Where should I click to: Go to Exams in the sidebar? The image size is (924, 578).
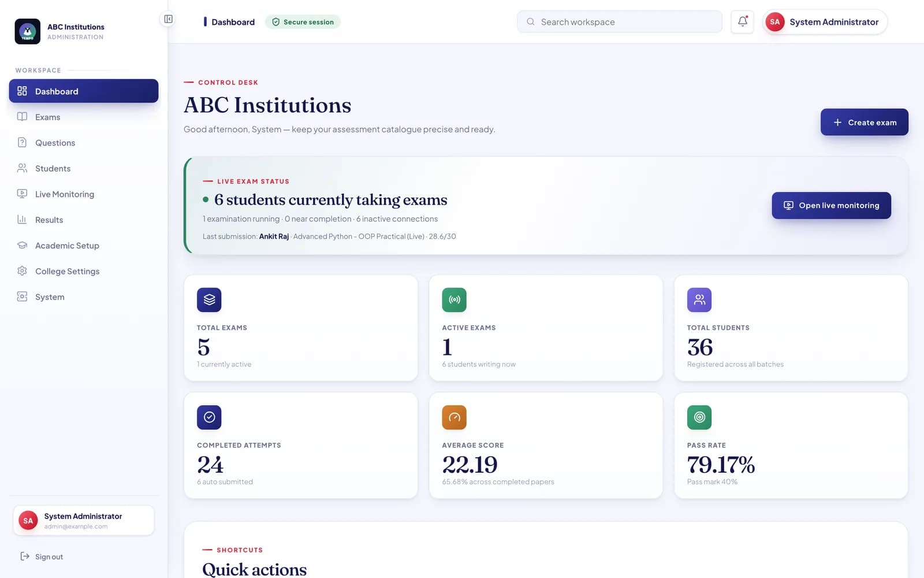coord(84,117)
